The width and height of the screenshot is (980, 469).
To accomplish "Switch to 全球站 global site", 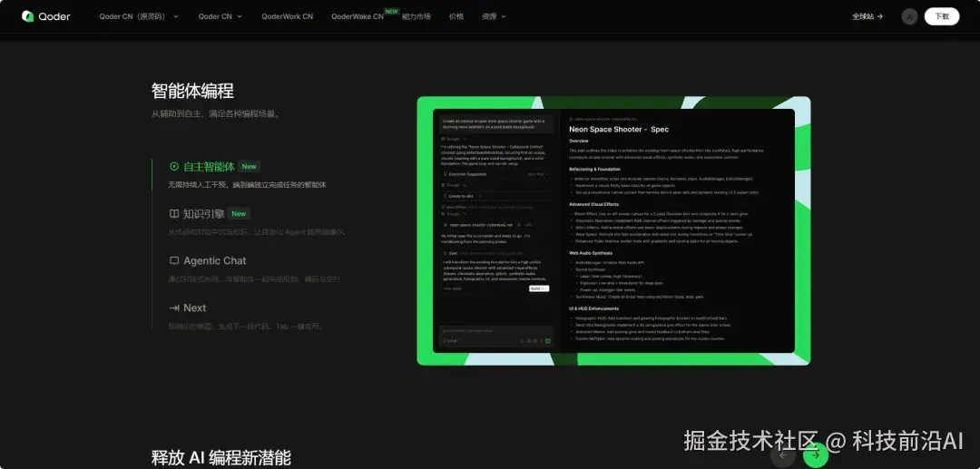I will [x=867, y=16].
